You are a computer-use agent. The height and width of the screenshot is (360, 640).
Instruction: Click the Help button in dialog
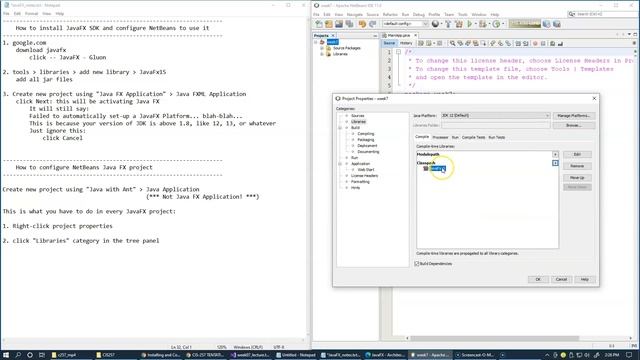click(x=584, y=279)
